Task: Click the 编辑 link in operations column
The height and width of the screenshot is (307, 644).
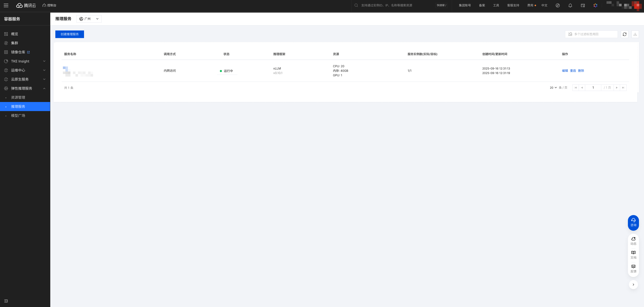Action: coord(565,71)
